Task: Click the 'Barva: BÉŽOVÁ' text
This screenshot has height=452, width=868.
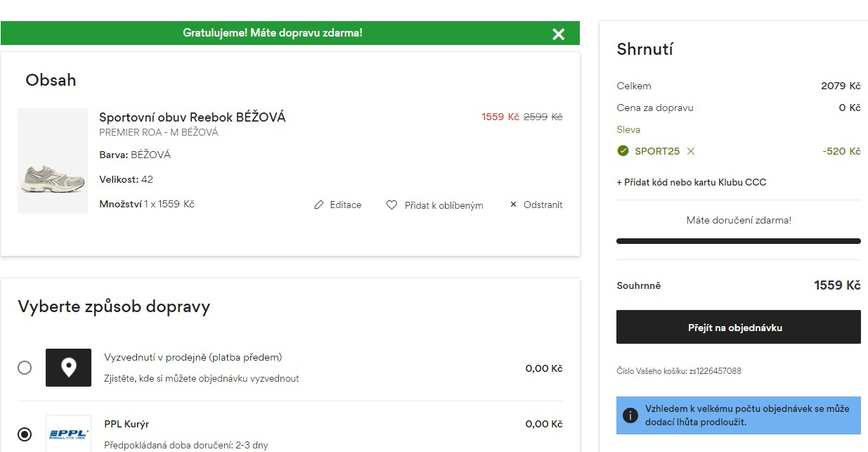Action: pyautogui.click(x=135, y=155)
